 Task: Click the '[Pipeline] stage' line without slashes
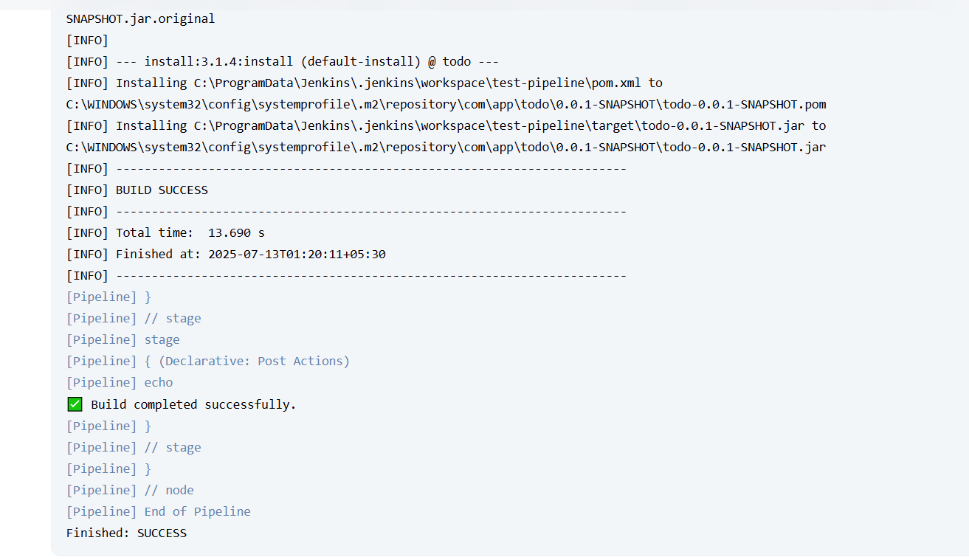(x=123, y=339)
